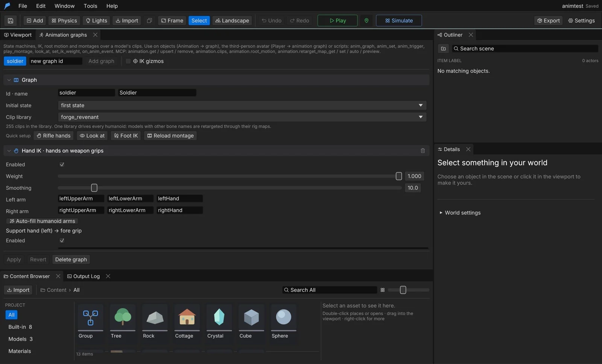
Task: Click the save icon in toolbar
Action: click(11, 21)
